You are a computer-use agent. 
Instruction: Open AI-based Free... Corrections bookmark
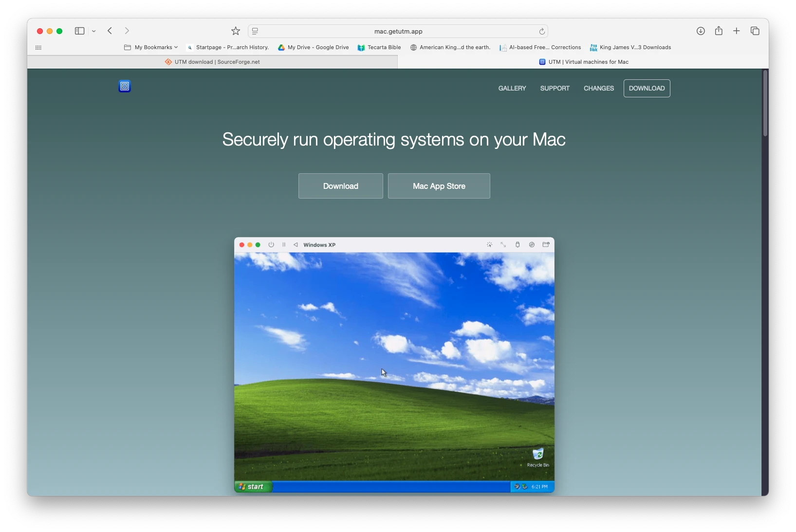[x=540, y=47]
